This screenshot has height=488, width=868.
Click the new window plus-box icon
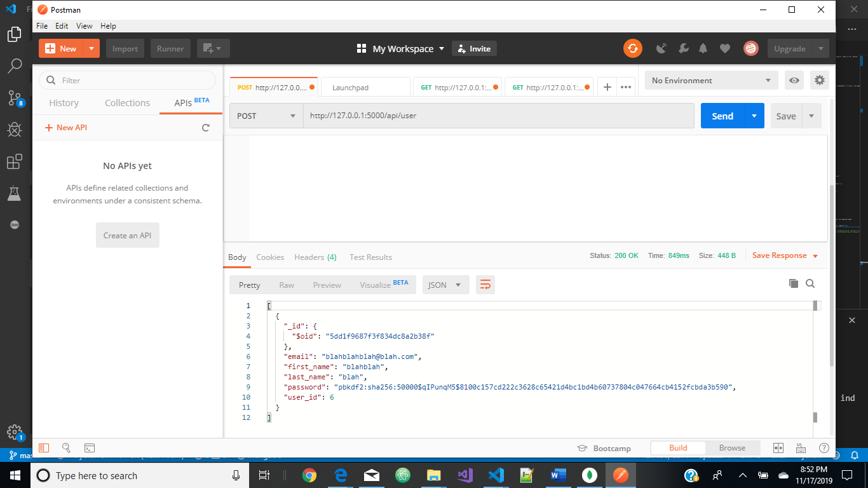pos(213,48)
